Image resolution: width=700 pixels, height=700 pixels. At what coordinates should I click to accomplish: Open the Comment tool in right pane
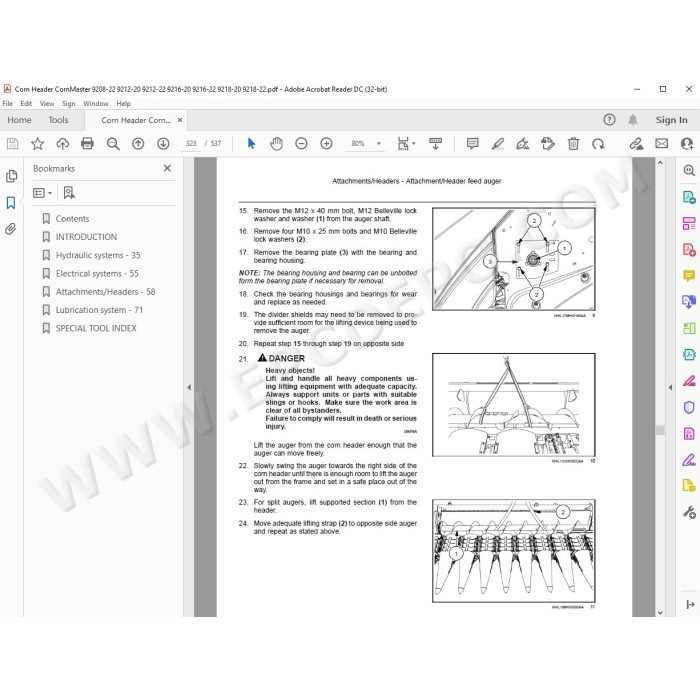689,275
